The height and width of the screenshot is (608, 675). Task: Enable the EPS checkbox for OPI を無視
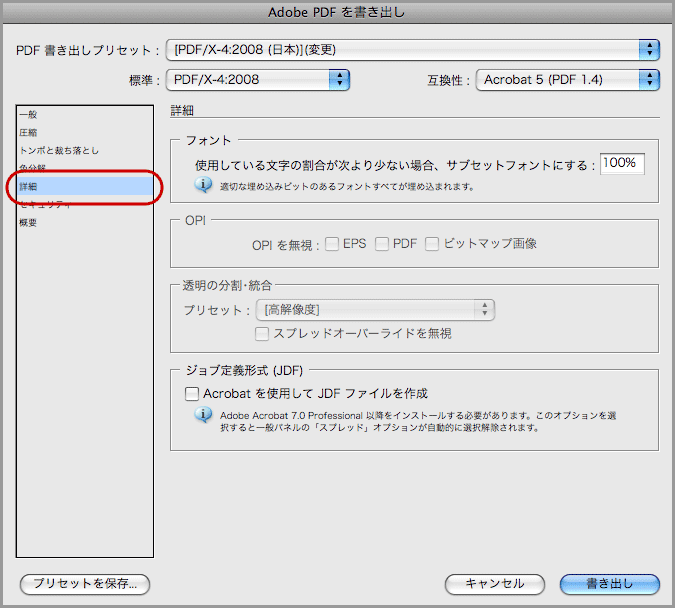[x=332, y=243]
